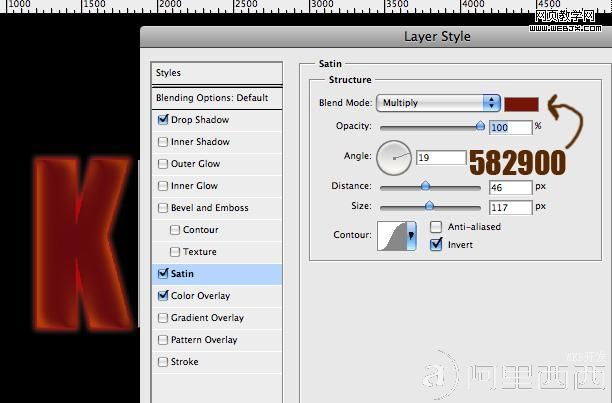Click the Opacity slider handle

coord(480,126)
